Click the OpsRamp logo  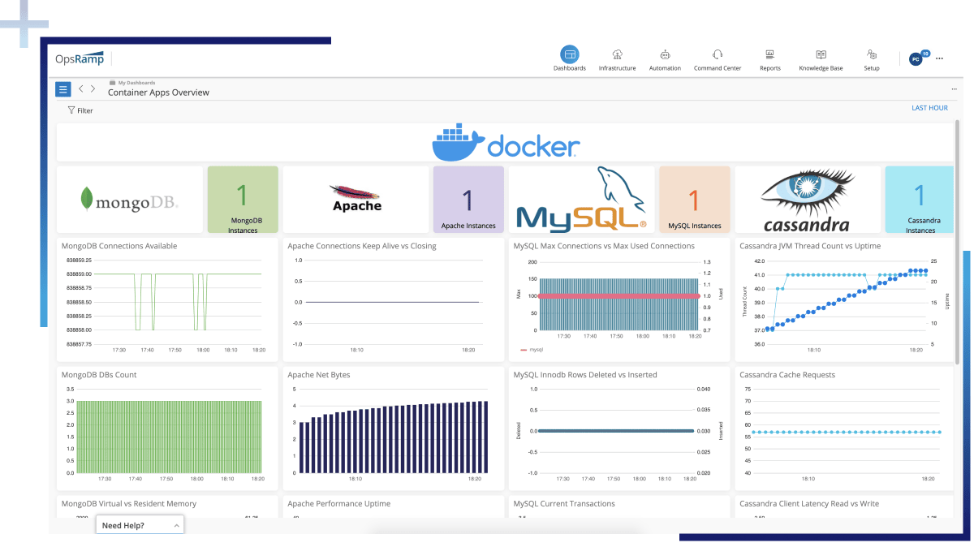coord(80,58)
